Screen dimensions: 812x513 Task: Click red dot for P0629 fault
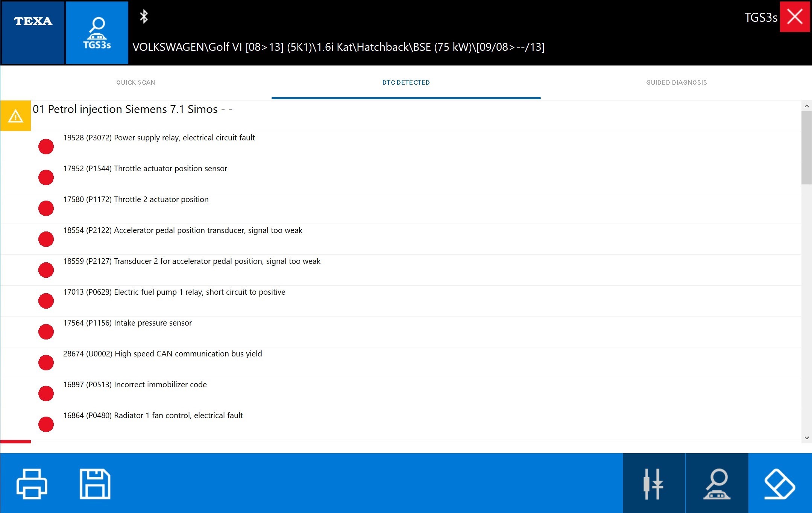pos(46,301)
